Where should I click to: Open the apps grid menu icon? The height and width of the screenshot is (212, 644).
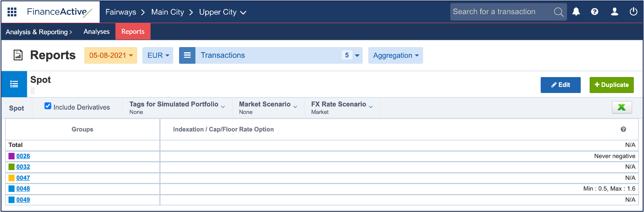[12, 12]
